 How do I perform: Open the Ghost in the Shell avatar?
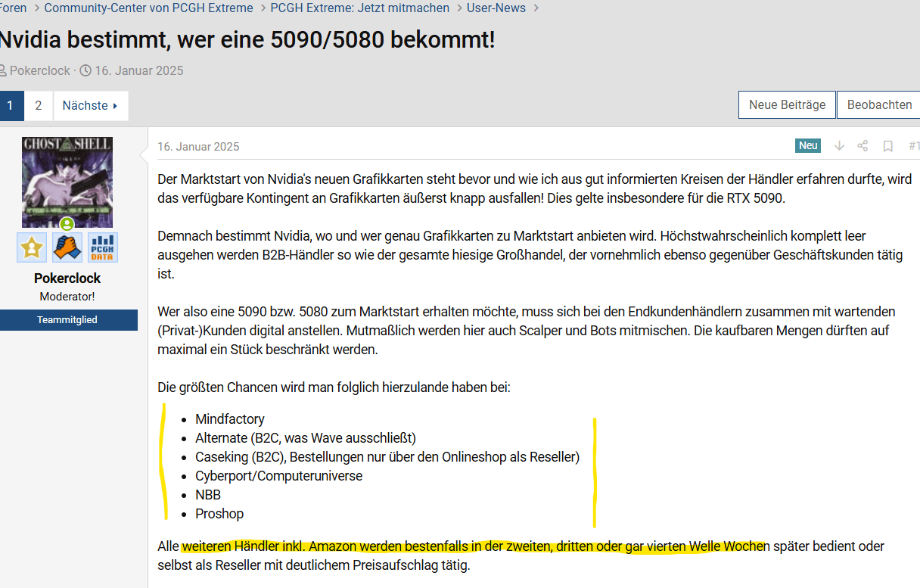67,182
